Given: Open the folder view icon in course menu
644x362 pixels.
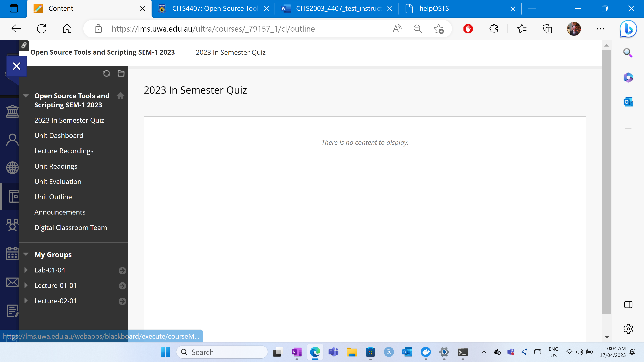Looking at the screenshot, I should pyautogui.click(x=121, y=73).
